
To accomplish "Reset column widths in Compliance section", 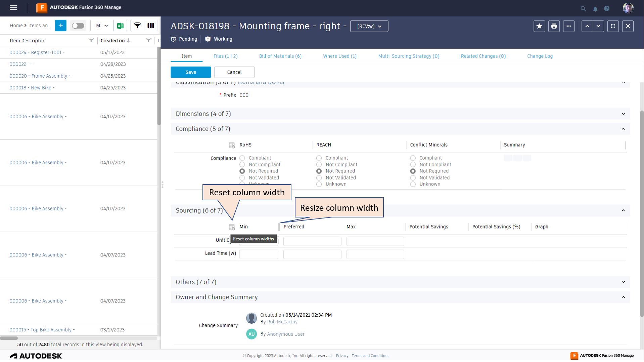I will click(232, 145).
